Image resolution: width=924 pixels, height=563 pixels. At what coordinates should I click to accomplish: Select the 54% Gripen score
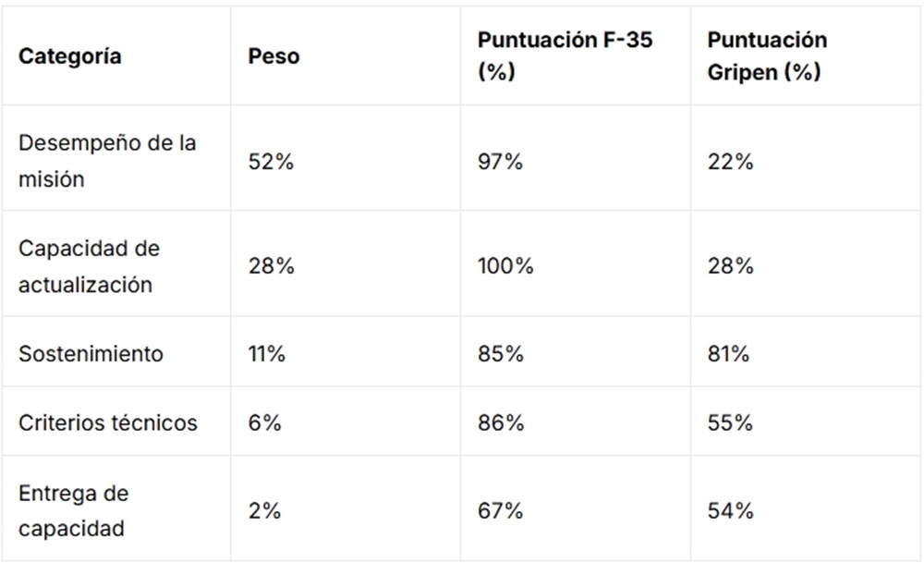[x=730, y=511]
